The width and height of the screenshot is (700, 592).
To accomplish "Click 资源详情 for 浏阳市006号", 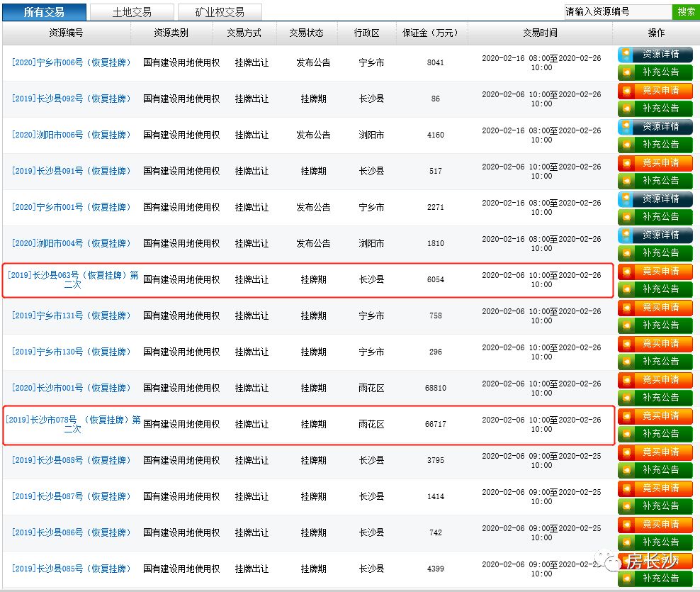I will 655,127.
